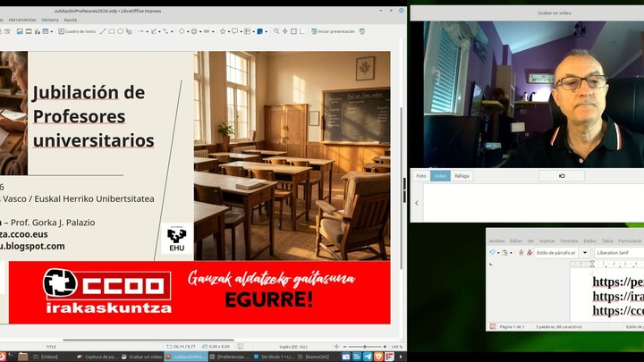The height and width of the screenshot is (362, 644).
Task: Click the CCOO irakaskuntza red banner
Action: 199,292
